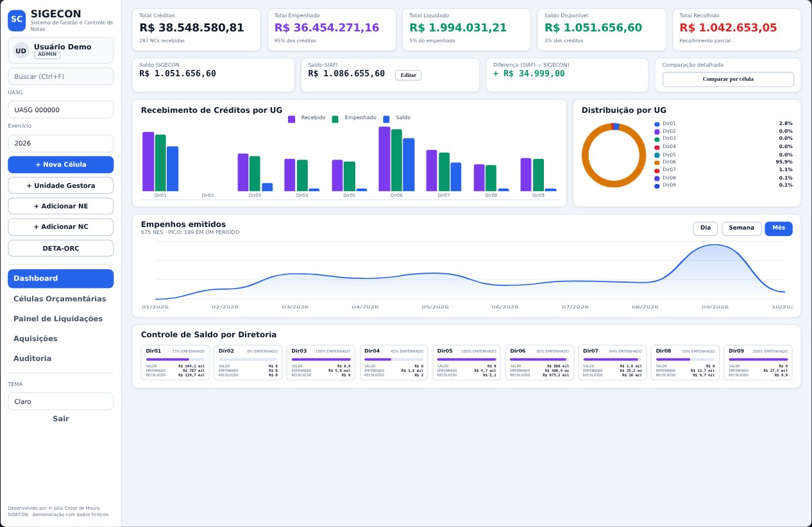Click the UD user avatar
Screen dimensions: 812x527
point(21,51)
